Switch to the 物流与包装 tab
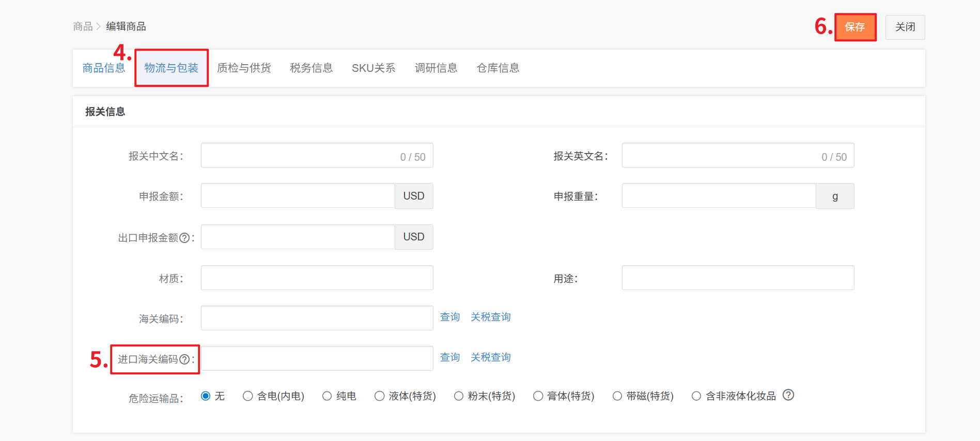Image resolution: width=980 pixels, height=441 pixels. click(171, 68)
